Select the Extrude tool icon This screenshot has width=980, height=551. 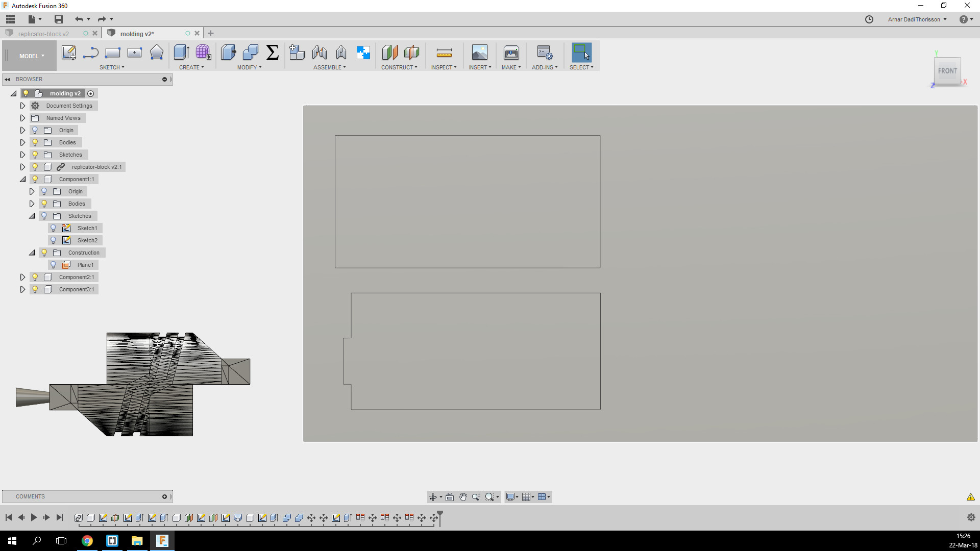coord(181,53)
